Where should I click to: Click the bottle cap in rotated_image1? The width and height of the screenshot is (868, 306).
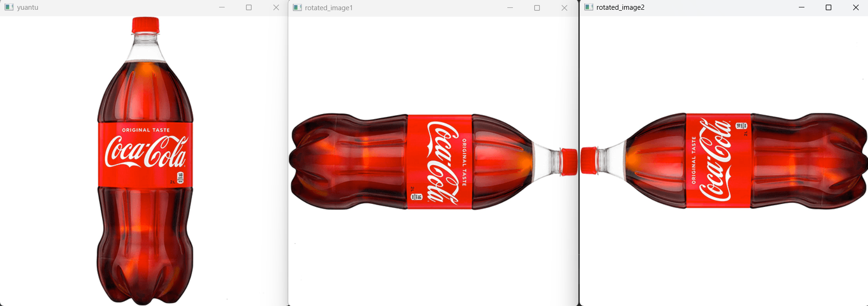tap(570, 162)
